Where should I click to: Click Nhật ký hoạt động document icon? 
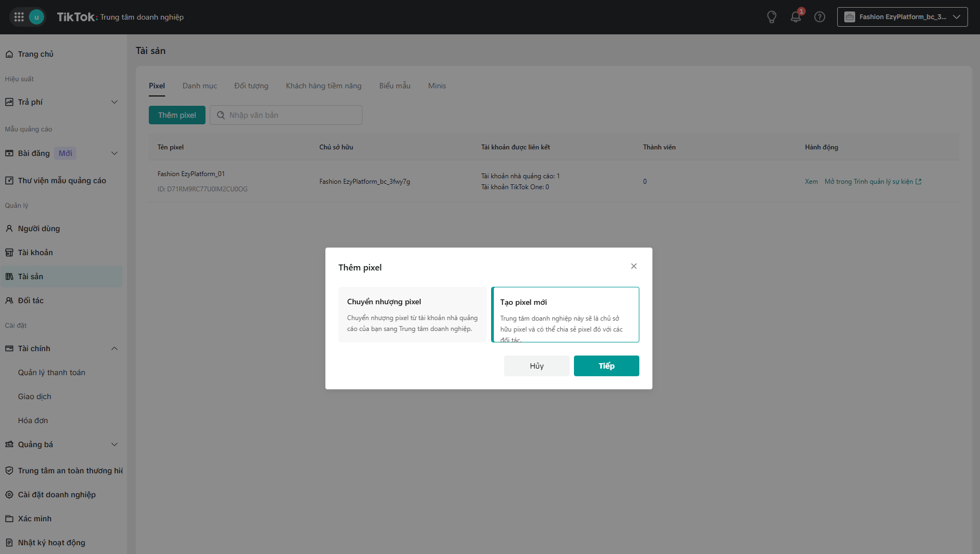(9, 543)
